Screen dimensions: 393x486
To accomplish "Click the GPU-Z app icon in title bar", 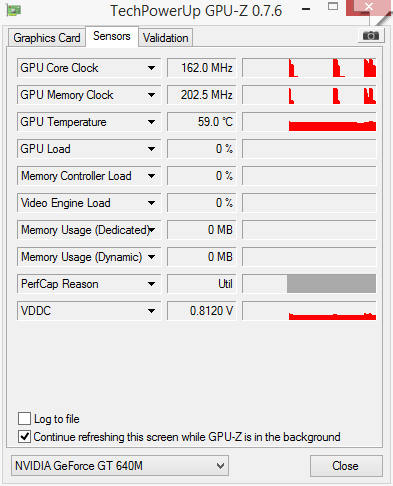I will point(14,10).
